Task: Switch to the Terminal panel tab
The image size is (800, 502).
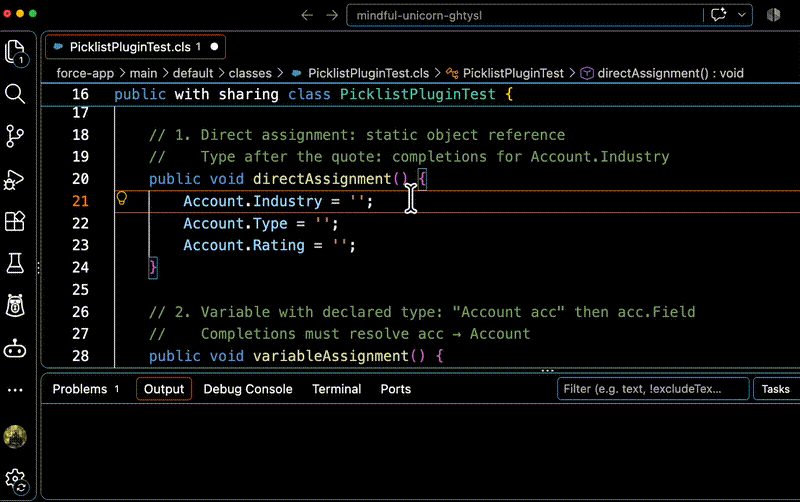Action: coord(337,389)
